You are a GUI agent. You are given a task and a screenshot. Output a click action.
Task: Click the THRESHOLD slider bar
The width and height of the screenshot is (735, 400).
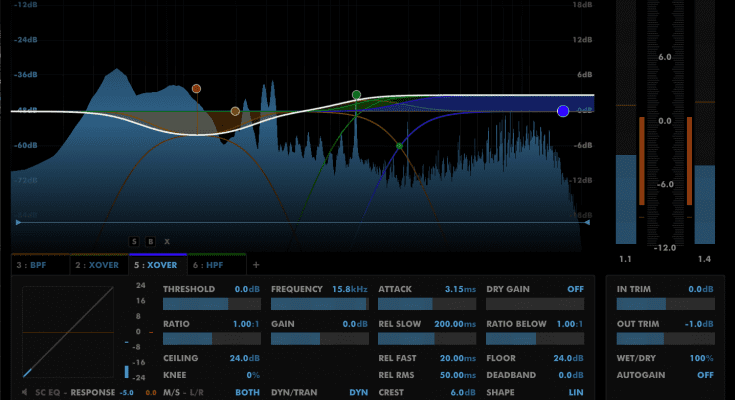pos(212,305)
